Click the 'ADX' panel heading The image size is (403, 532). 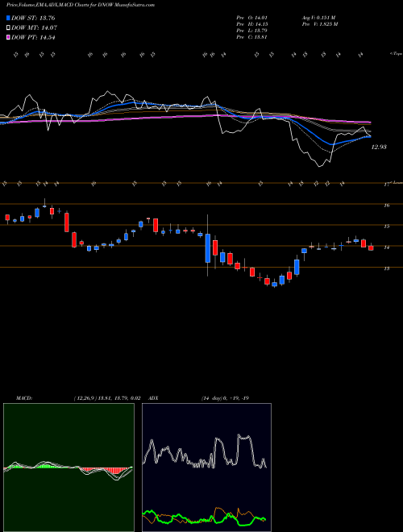(x=153, y=398)
